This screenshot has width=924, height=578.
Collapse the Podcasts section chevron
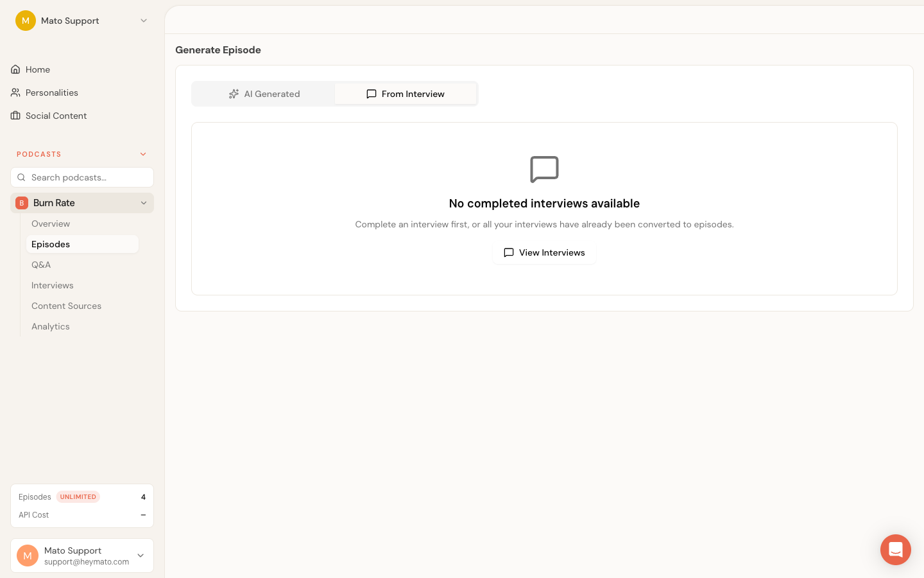pyautogui.click(x=143, y=154)
